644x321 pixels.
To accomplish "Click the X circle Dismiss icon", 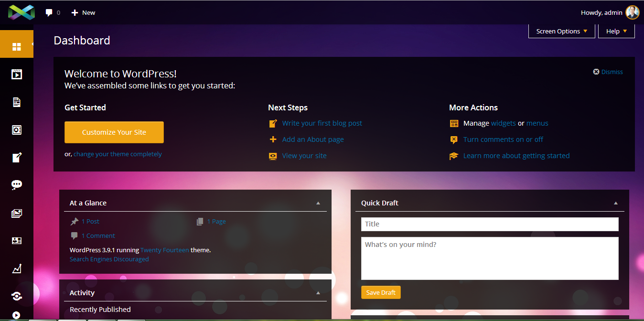I will pyautogui.click(x=596, y=72).
